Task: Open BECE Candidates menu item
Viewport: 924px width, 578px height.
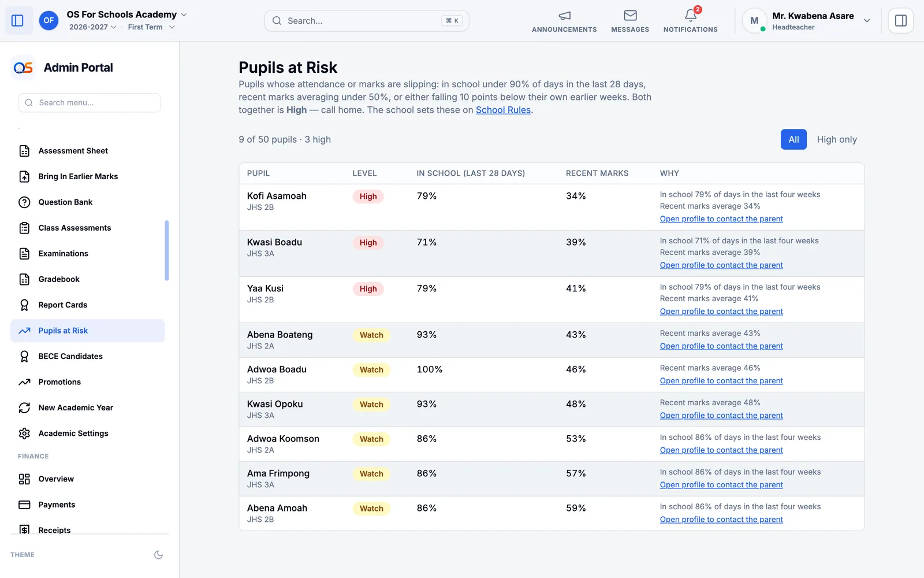Action: coord(88,357)
